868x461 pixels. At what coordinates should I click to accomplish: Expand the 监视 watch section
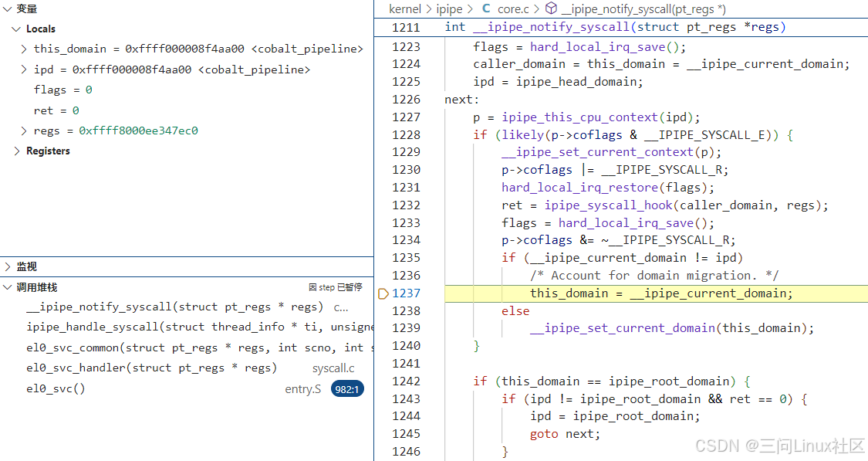pos(7,266)
